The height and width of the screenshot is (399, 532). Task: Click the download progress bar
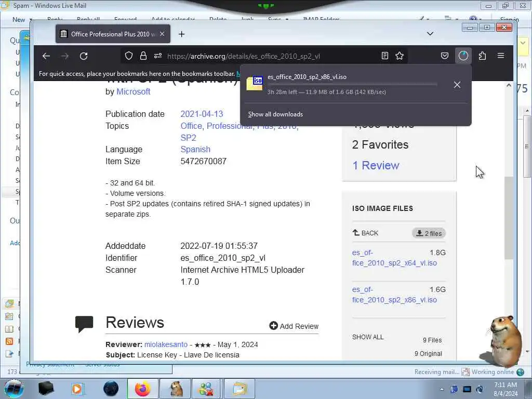(352, 84)
